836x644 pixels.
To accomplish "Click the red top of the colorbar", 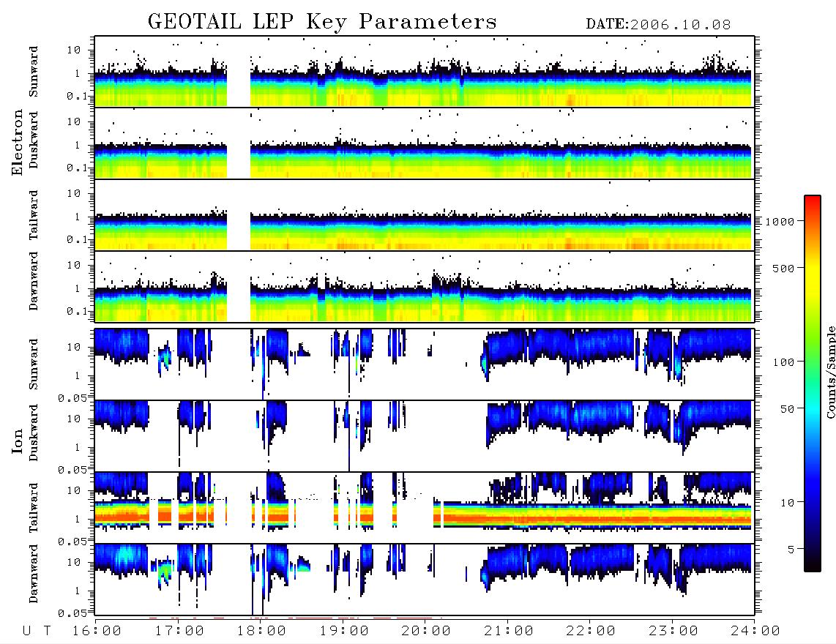I will tap(813, 203).
